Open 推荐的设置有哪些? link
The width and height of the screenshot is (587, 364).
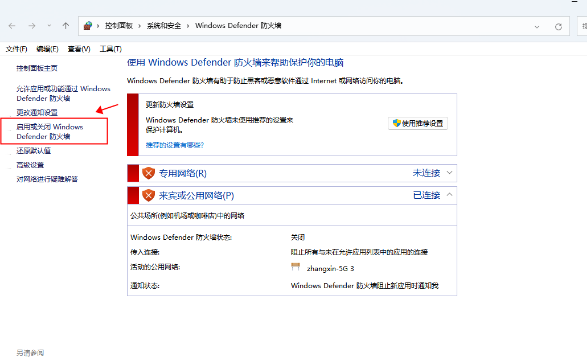[x=175, y=145]
